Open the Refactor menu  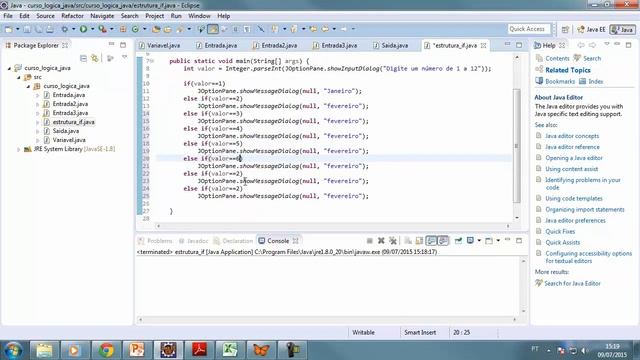point(72,16)
